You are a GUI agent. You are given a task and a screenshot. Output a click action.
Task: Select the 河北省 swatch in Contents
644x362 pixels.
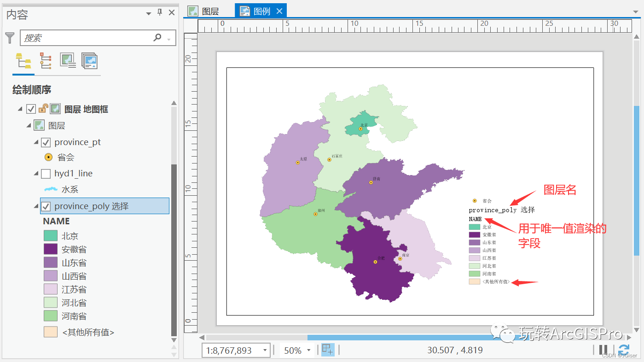[51, 303]
